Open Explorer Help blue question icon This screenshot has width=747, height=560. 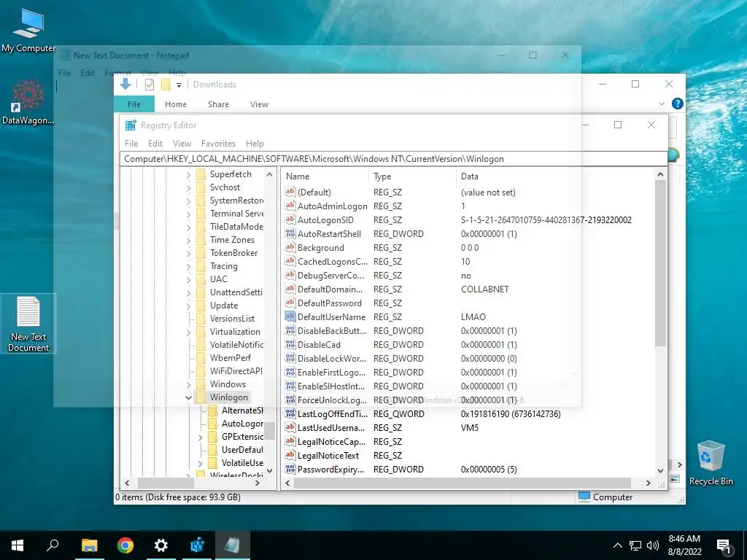click(x=677, y=104)
